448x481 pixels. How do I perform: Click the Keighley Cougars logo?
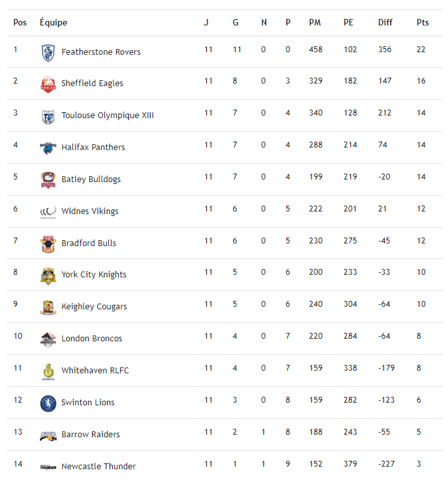(x=48, y=307)
